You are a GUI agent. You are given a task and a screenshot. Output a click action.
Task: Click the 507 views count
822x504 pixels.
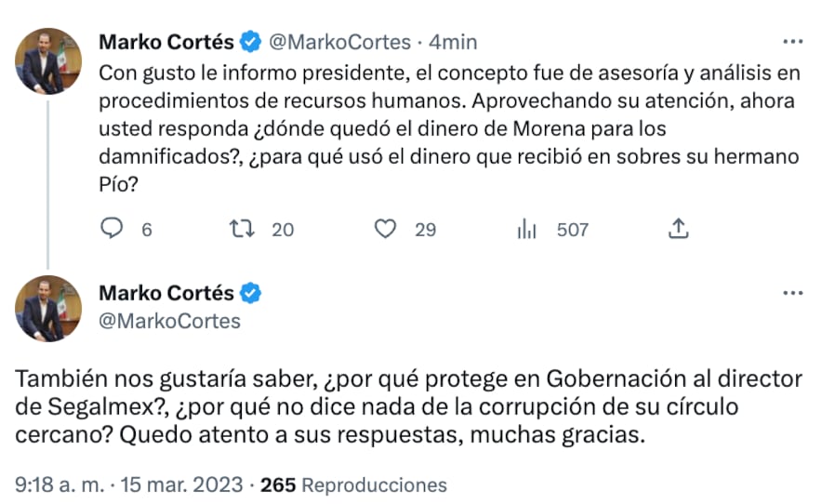[x=572, y=229]
